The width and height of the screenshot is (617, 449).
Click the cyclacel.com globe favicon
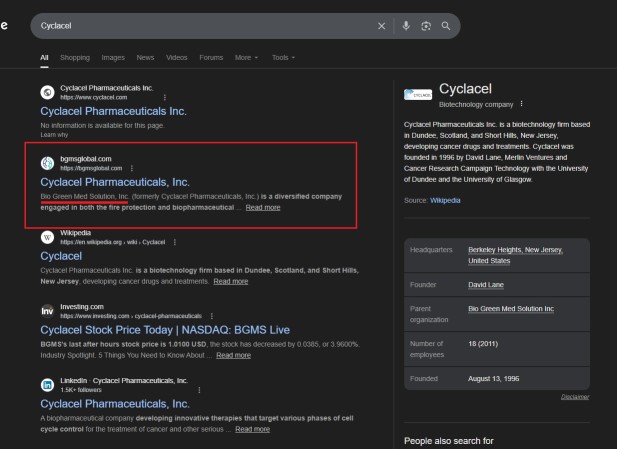pos(47,92)
